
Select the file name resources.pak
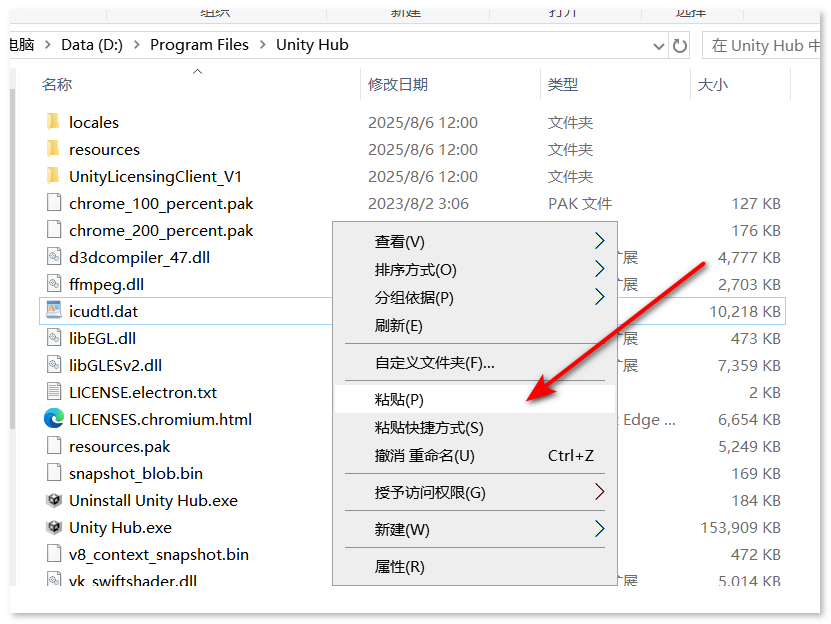120,447
